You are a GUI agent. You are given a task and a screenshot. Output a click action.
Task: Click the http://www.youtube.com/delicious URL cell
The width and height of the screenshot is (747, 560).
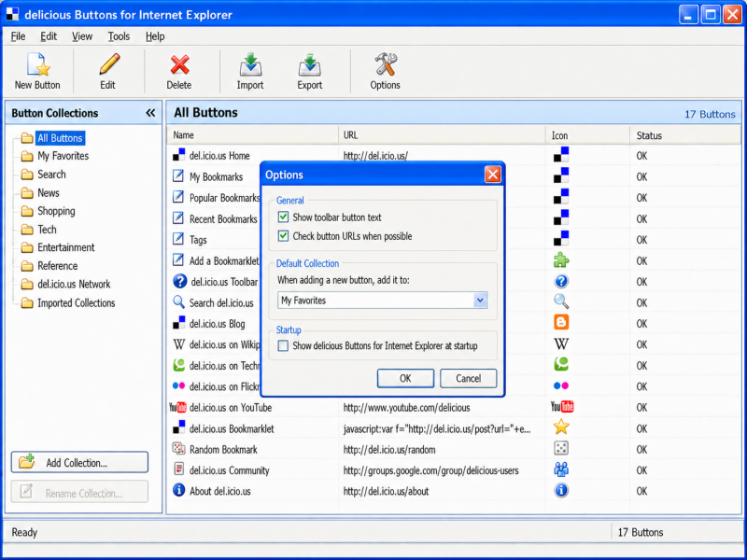point(406,408)
